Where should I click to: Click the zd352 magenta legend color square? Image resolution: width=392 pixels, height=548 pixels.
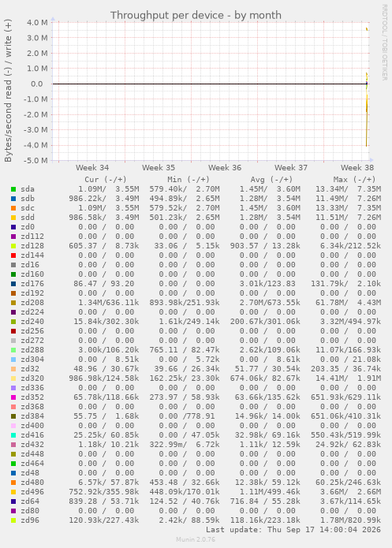13,397
